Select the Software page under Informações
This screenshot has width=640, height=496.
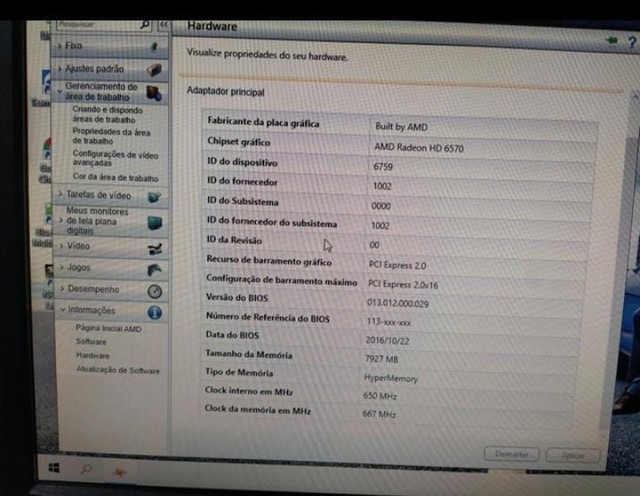[x=91, y=342]
